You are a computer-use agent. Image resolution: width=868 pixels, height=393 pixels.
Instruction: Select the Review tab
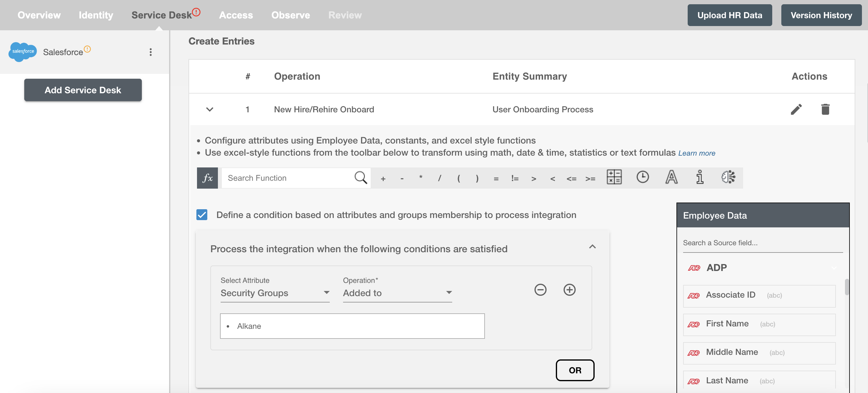pos(345,15)
